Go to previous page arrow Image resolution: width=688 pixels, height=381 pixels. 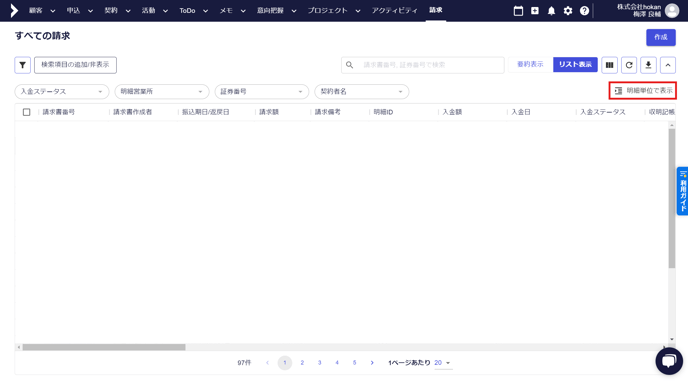[x=267, y=363]
